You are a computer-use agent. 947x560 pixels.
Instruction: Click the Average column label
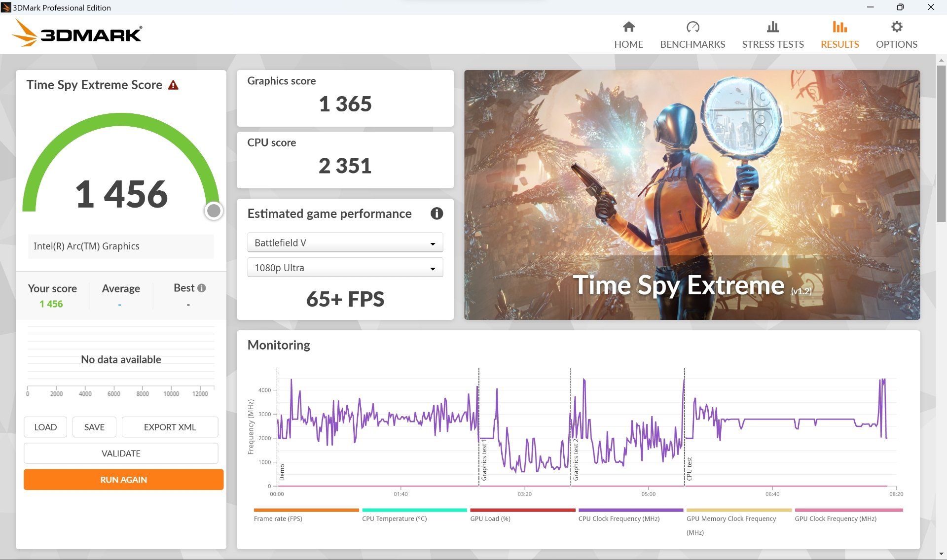(121, 288)
